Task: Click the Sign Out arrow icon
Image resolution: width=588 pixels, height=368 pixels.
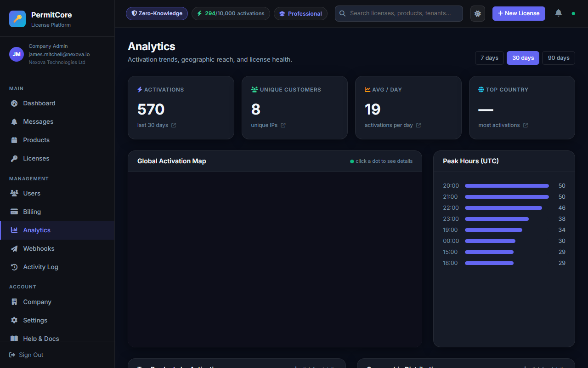Action: pyautogui.click(x=12, y=355)
